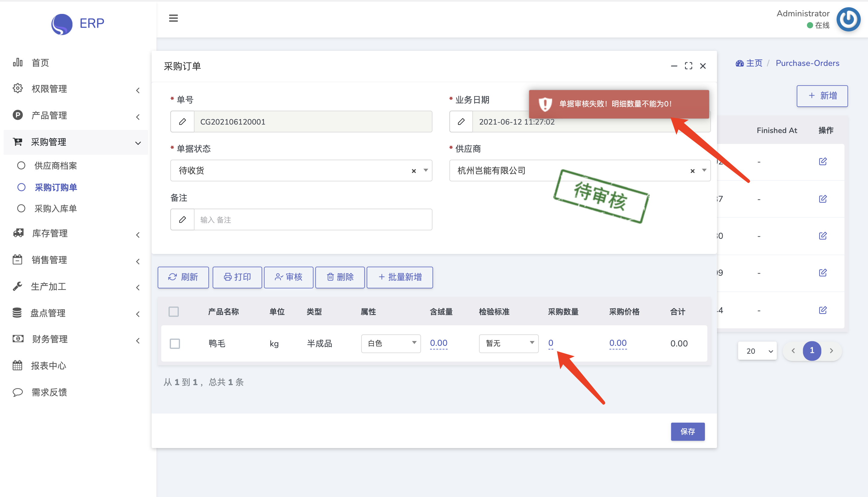Open the 报表中心 menu item
Viewport: 868px width, 497px height.
pos(76,366)
